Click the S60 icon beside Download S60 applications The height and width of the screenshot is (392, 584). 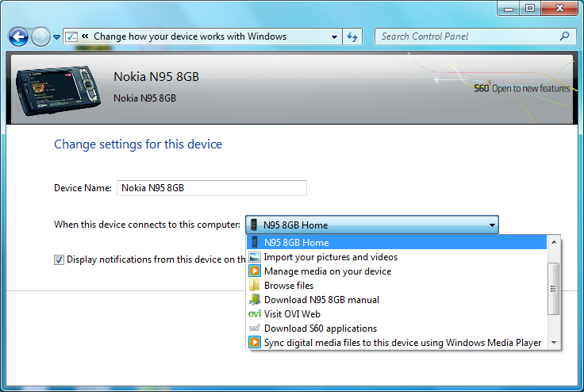click(x=255, y=329)
